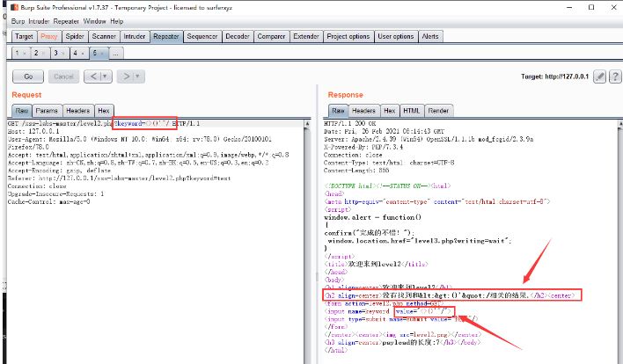Viewport: 623px width, 364px height.
Task: Switch to the Comparer tab
Action: 271,37
